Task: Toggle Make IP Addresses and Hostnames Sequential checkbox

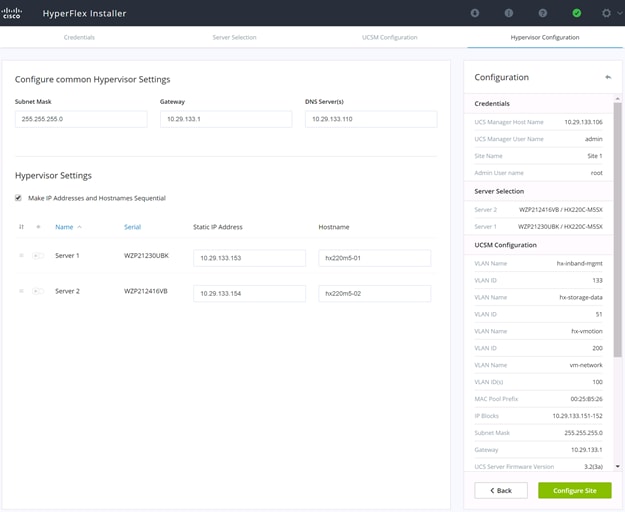Action: (18, 198)
